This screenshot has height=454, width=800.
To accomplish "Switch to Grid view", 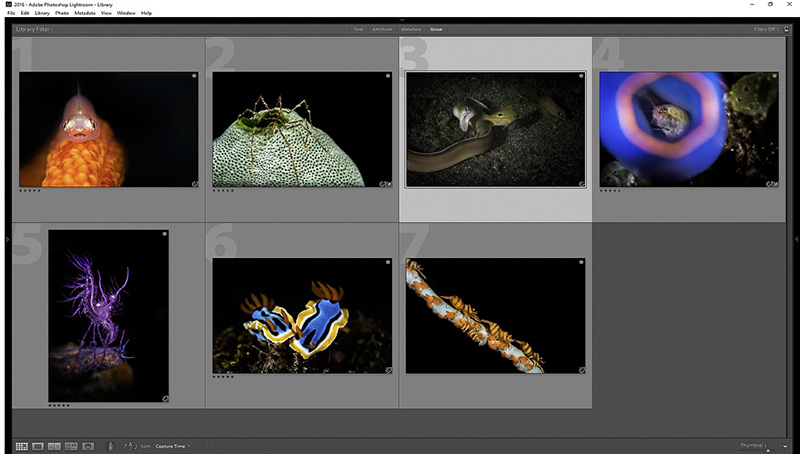I will [x=21, y=446].
